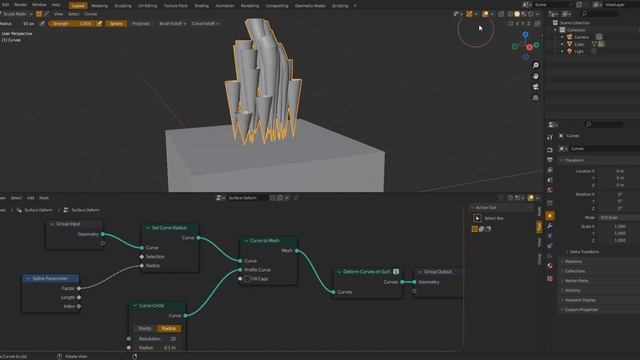Switch perspective/orthographic grid icon in viewport
640x360 pixels.
536,98
